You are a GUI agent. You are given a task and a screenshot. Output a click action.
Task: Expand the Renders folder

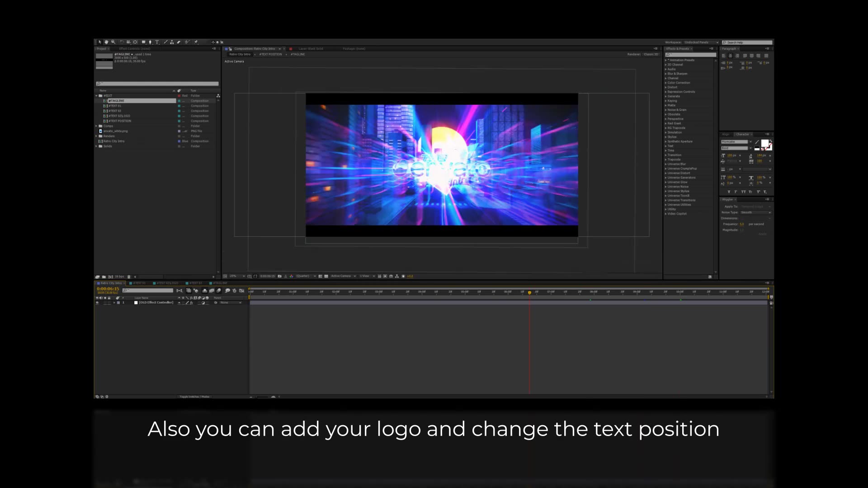tap(96, 136)
